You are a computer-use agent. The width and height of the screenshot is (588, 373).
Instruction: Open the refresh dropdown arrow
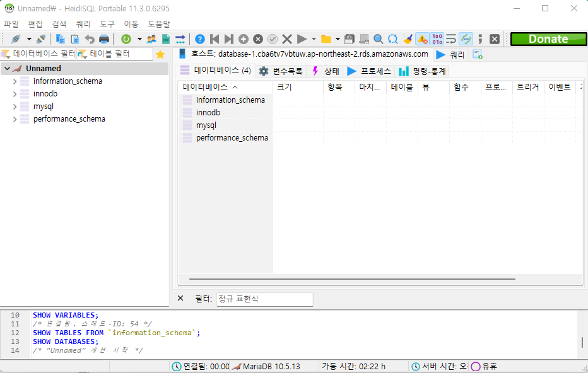139,39
